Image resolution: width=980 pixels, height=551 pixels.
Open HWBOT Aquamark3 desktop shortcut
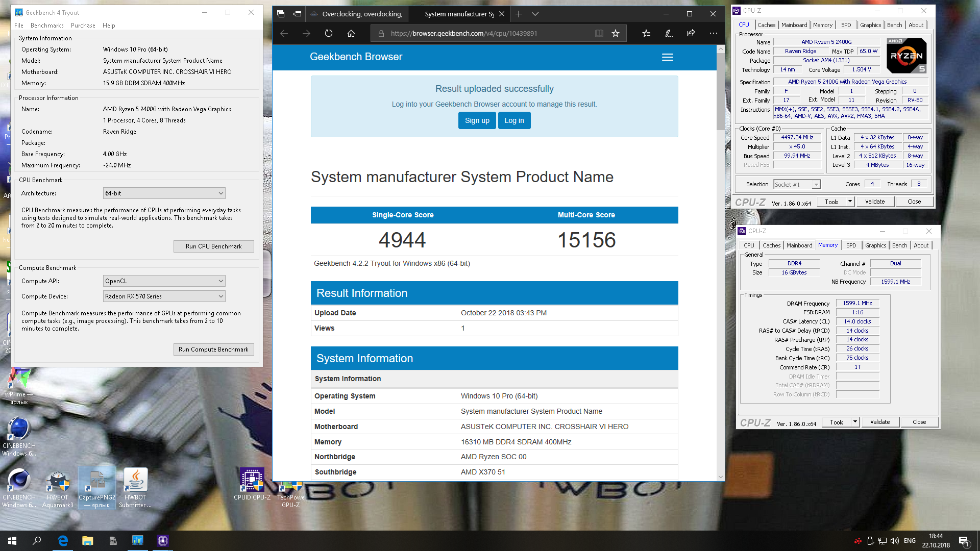58,489
